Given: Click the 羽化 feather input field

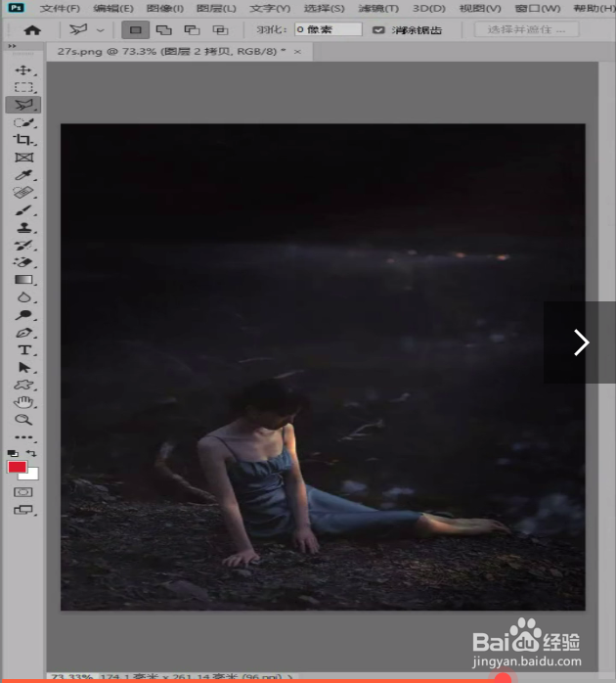Looking at the screenshot, I should click(x=329, y=29).
